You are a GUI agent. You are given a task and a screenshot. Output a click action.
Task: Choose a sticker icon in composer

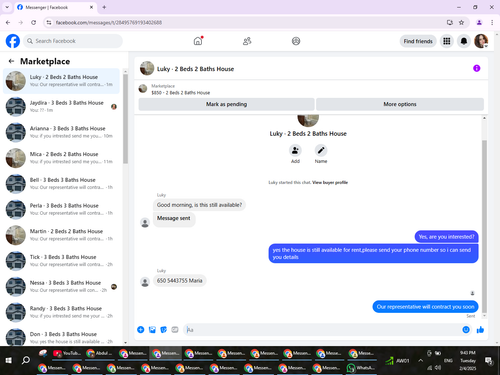(x=164, y=330)
